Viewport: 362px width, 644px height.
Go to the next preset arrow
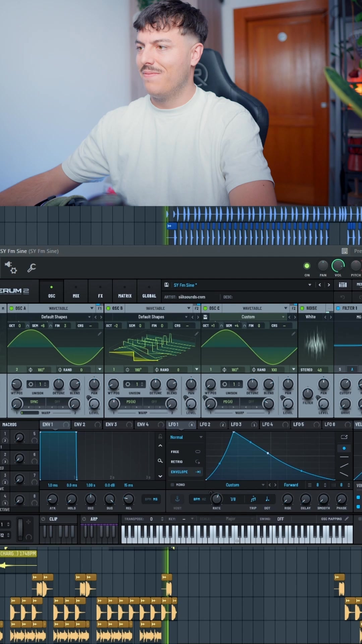(x=329, y=285)
